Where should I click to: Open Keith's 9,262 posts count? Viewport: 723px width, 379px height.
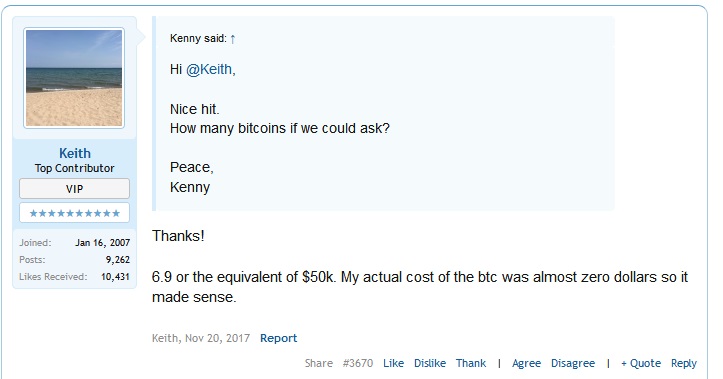click(x=118, y=260)
